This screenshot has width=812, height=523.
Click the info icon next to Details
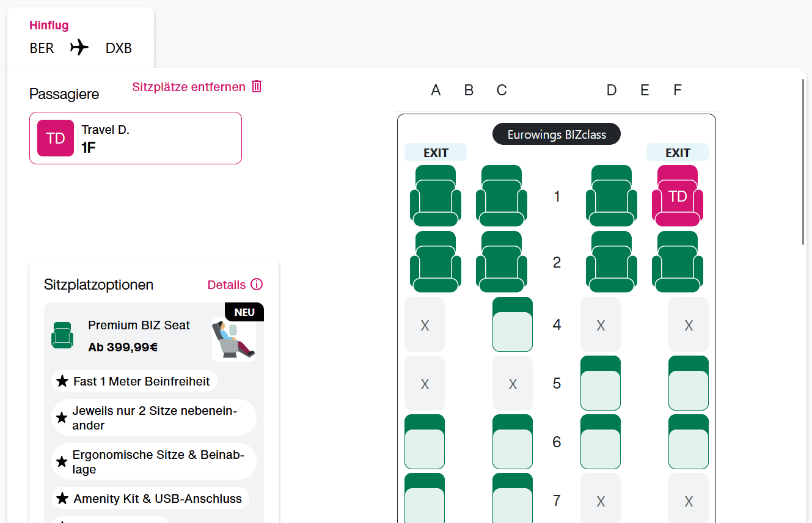pos(257,285)
